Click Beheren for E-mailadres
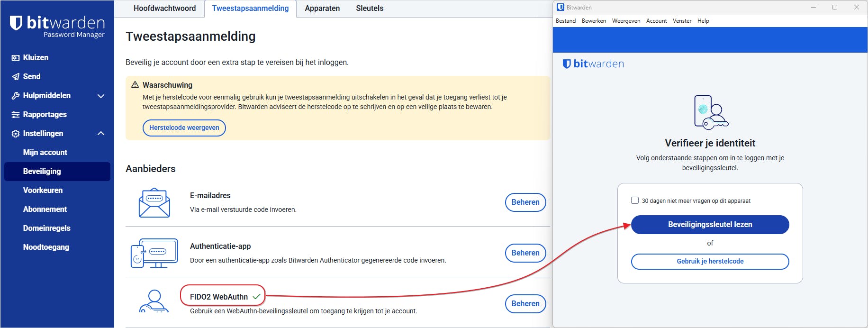Screen dimensions: 868x328 pyautogui.click(x=525, y=202)
